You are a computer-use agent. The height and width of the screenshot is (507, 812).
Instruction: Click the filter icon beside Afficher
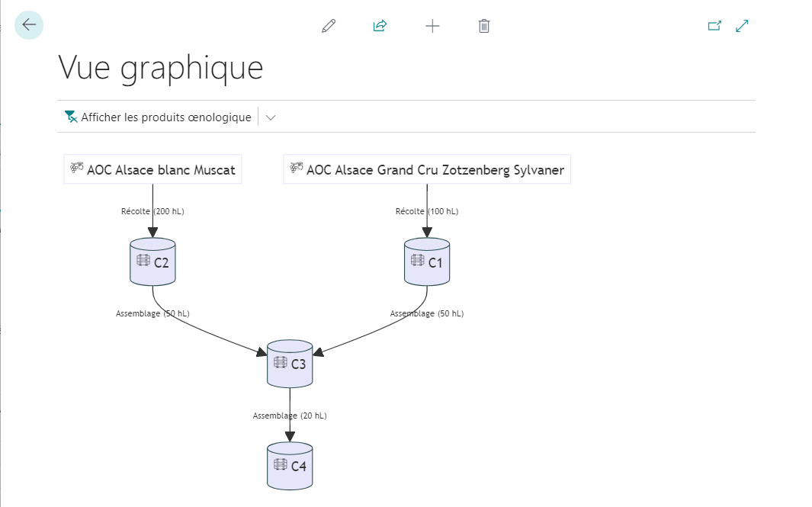[71, 117]
